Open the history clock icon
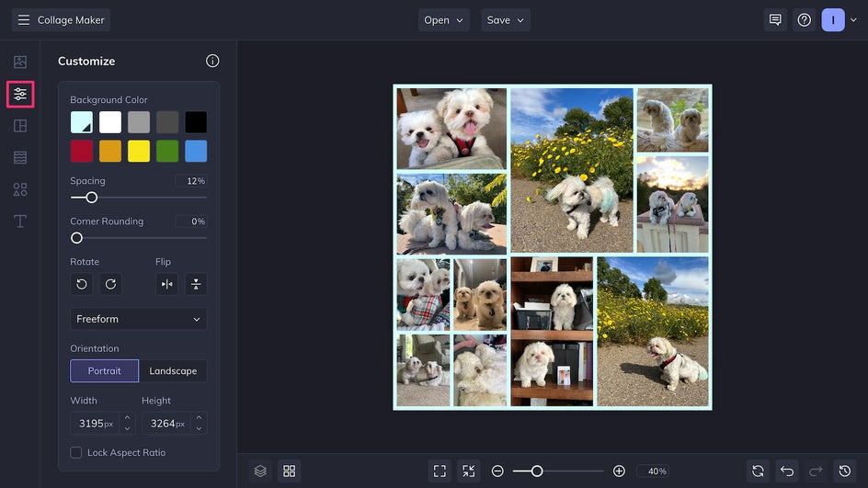 point(845,471)
